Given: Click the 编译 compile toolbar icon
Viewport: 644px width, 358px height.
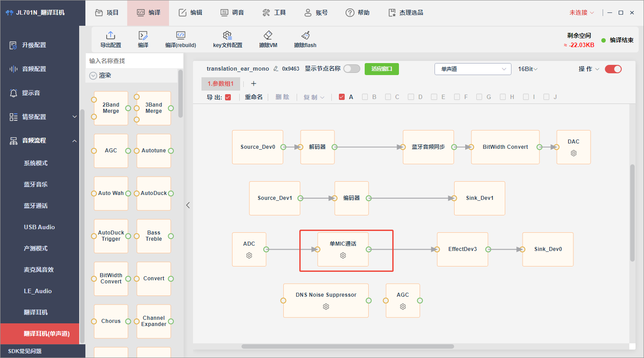Looking at the screenshot, I should [x=143, y=36].
